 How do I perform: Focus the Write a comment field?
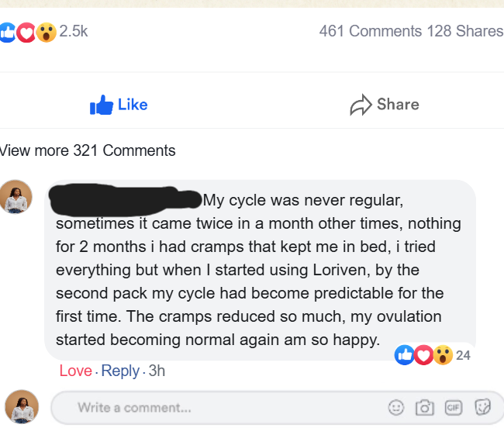pyautogui.click(x=217, y=407)
